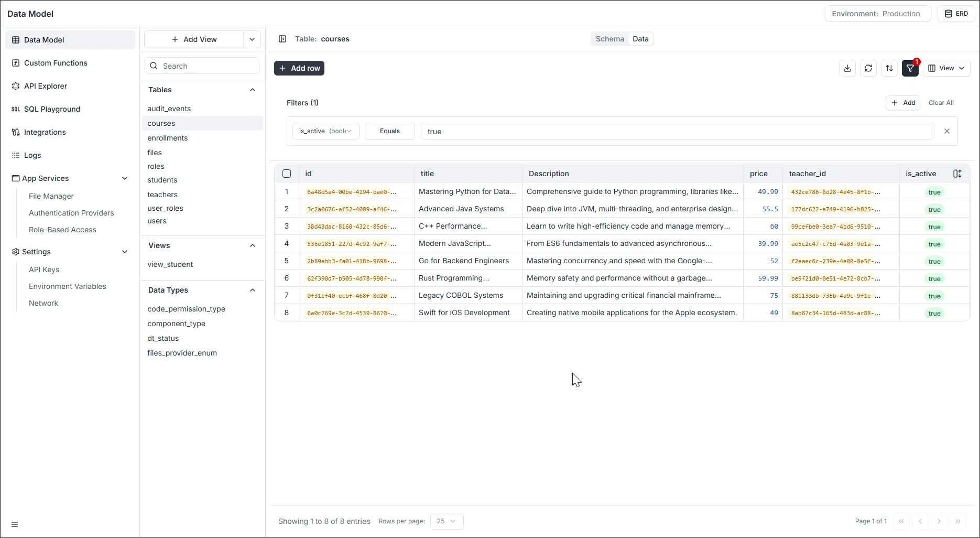This screenshot has width=980, height=538.
Task: Collapse the Tables section
Action: (x=253, y=90)
